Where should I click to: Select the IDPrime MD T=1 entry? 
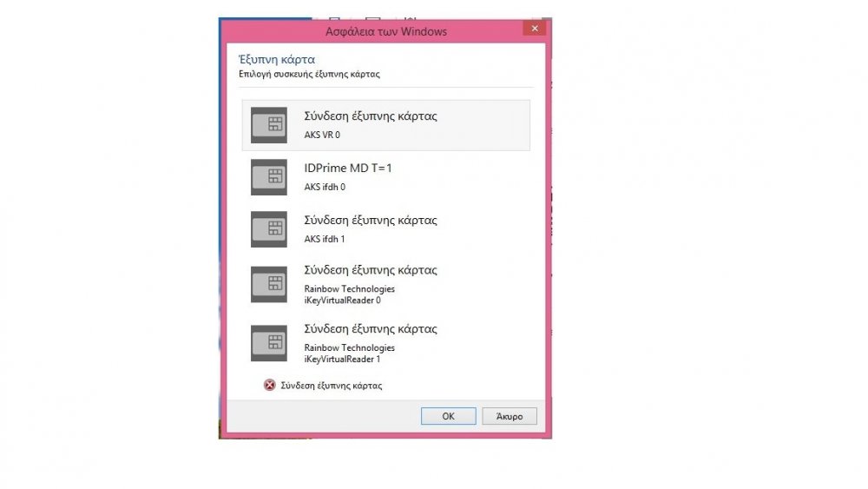[x=347, y=169]
